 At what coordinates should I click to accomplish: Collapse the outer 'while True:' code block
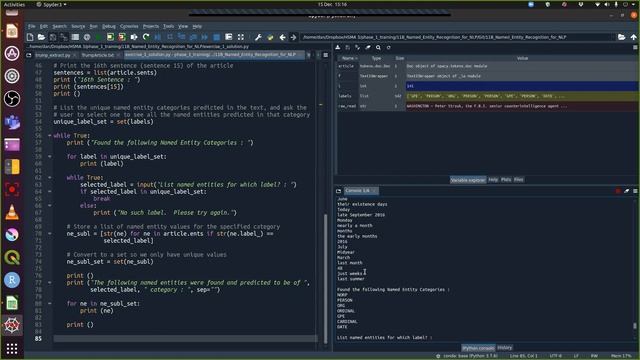(50, 136)
